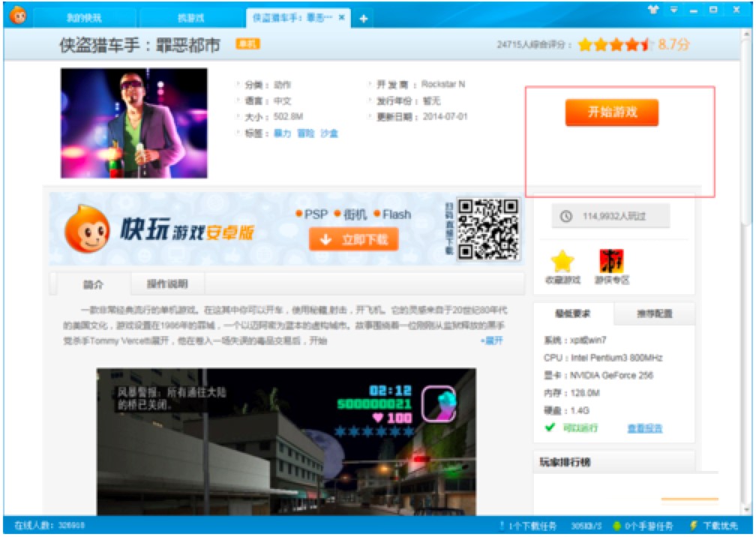Click the star rating display
This screenshot has height=537, width=756.
pos(614,45)
